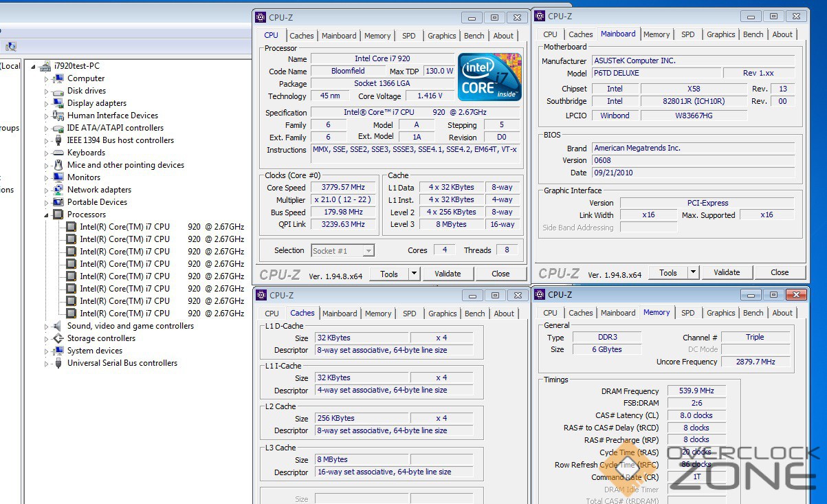Click the Disk drives icon
Screen dimensions: 827x504
(x=58, y=91)
